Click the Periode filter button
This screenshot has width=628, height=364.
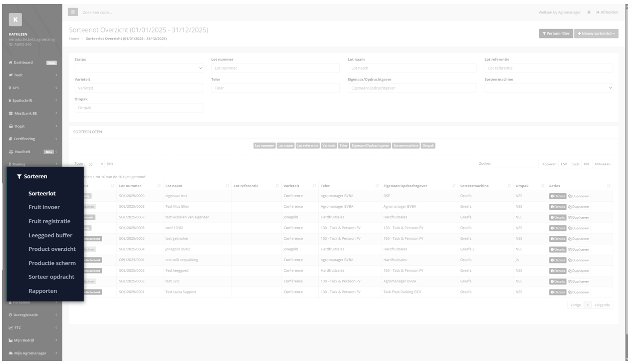point(556,34)
